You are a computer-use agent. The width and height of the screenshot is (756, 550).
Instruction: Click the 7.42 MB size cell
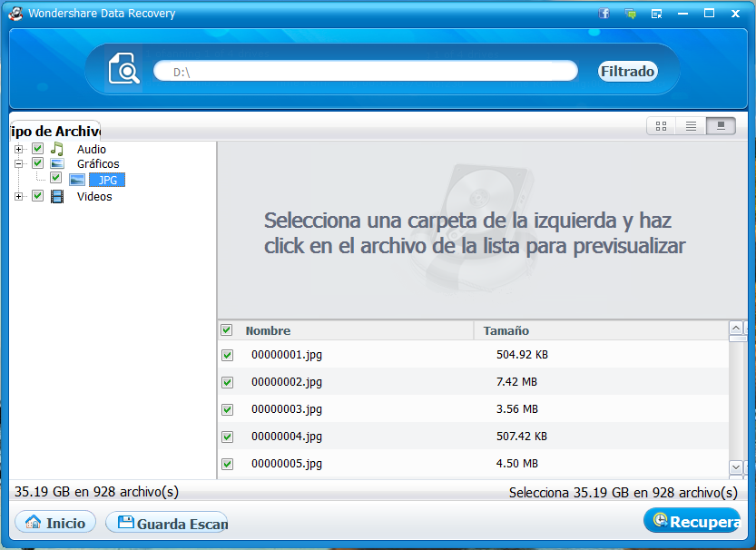[516, 382]
